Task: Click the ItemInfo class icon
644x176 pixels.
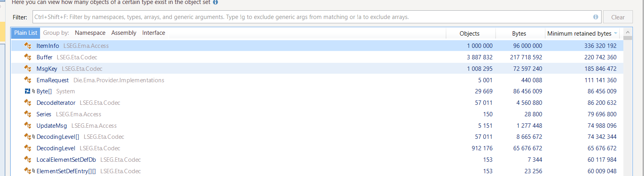Action: (28, 45)
